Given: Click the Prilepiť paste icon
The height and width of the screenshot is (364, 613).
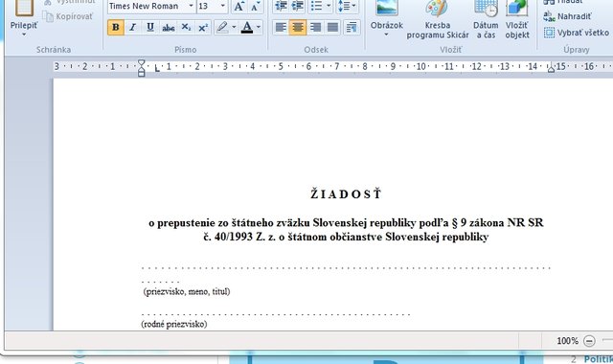Looking at the screenshot, I should click(x=24, y=8).
